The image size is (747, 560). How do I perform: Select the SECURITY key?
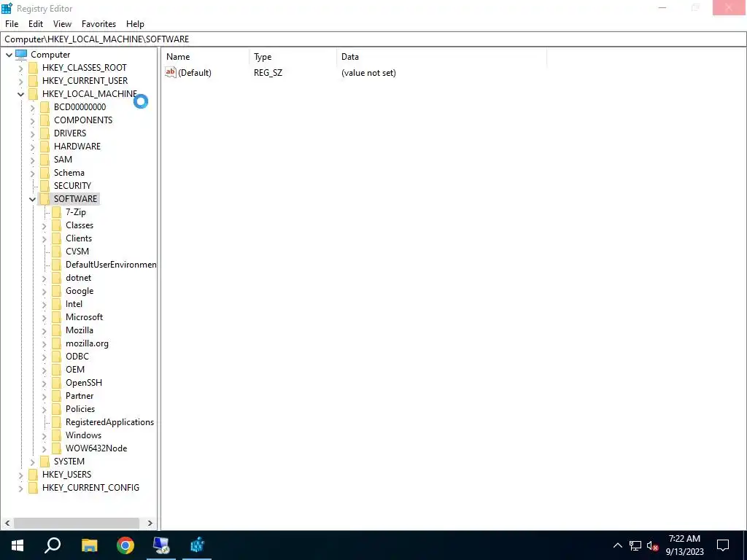[72, 186]
